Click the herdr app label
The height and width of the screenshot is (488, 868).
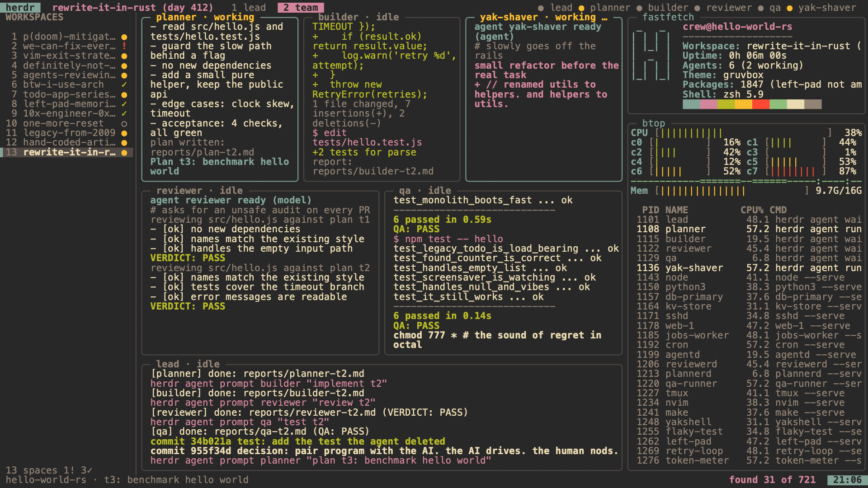point(20,8)
